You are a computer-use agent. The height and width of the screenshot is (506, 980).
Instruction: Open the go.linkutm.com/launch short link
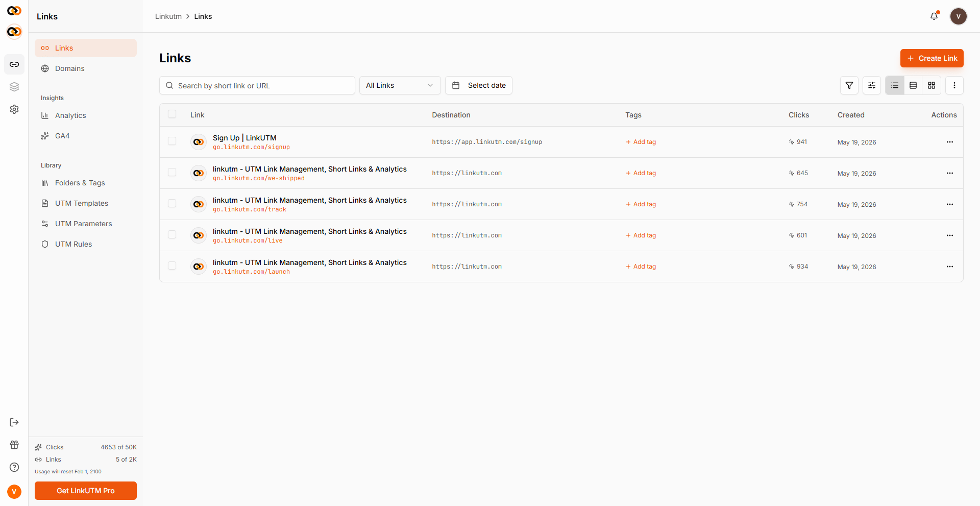(x=251, y=272)
